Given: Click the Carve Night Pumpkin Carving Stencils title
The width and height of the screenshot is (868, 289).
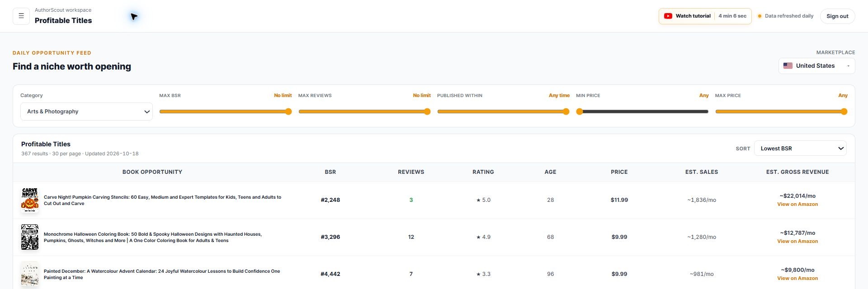Looking at the screenshot, I should (x=162, y=200).
